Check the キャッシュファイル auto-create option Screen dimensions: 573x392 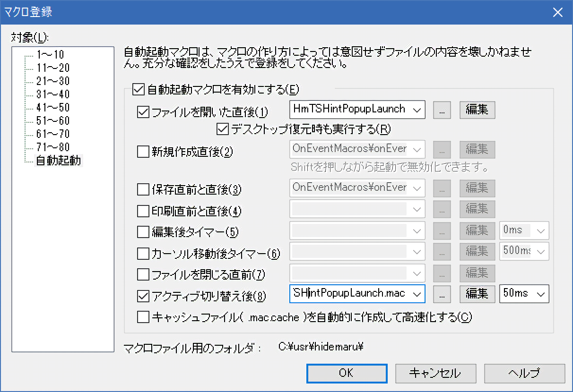tap(142, 317)
